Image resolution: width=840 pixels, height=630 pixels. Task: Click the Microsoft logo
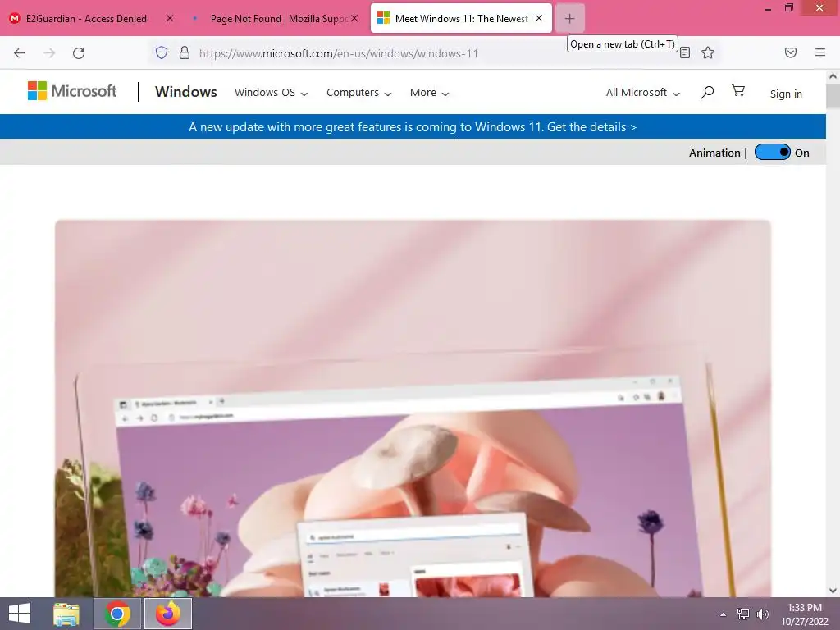click(x=72, y=91)
